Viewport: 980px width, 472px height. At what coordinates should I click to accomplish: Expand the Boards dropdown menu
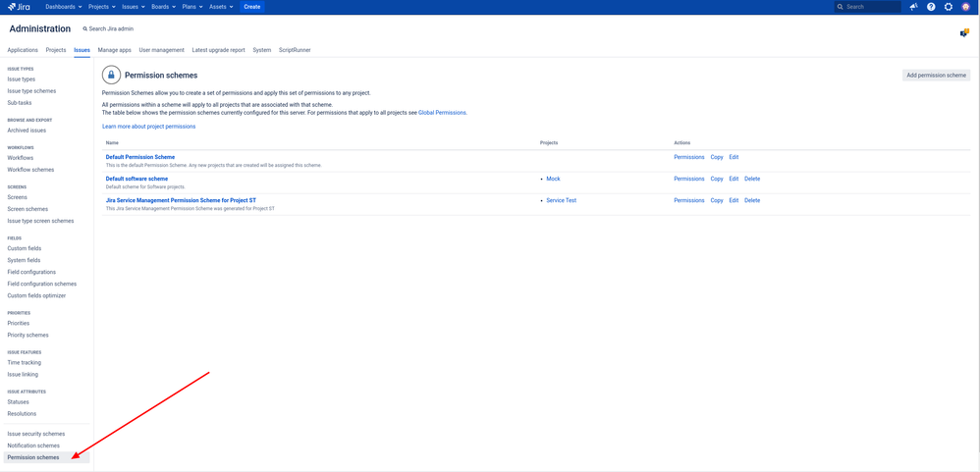pos(164,6)
